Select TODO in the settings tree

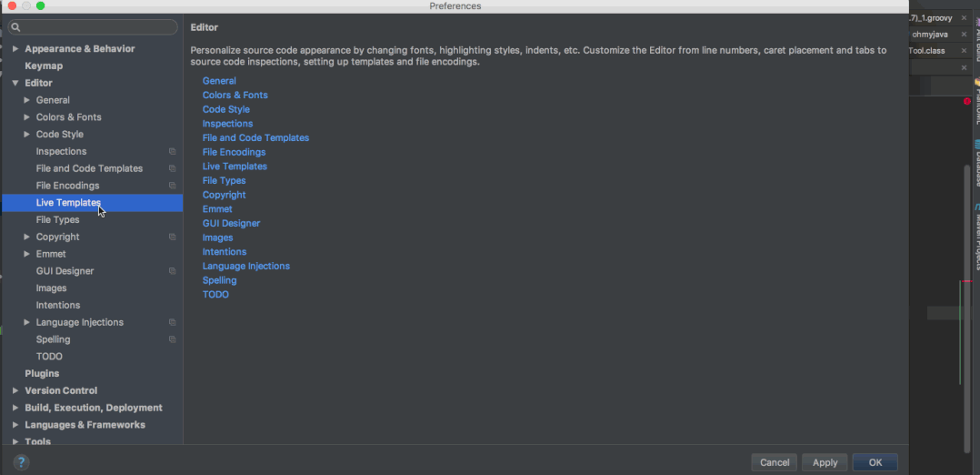pos(49,357)
